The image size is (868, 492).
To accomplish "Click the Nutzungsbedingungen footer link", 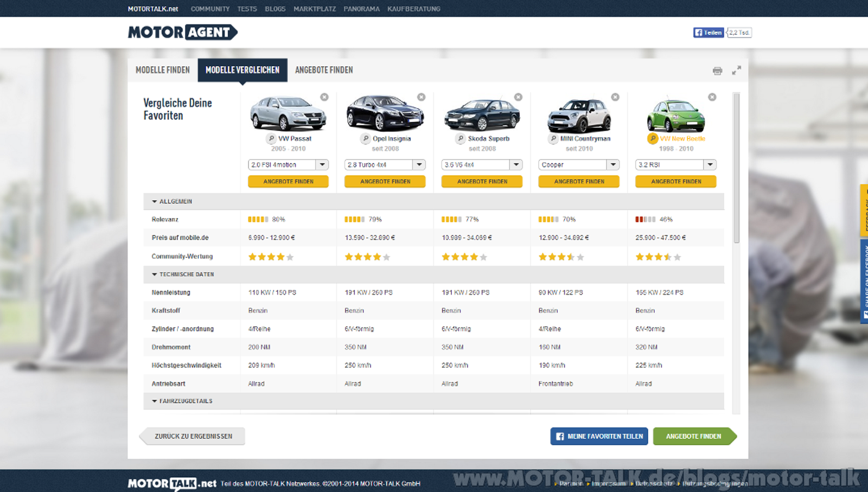I will coord(715,483).
